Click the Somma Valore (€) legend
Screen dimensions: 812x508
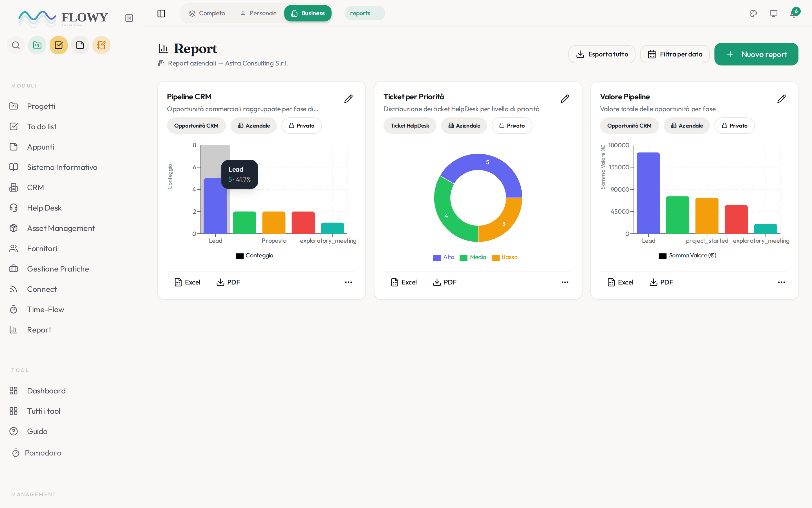[687, 256]
